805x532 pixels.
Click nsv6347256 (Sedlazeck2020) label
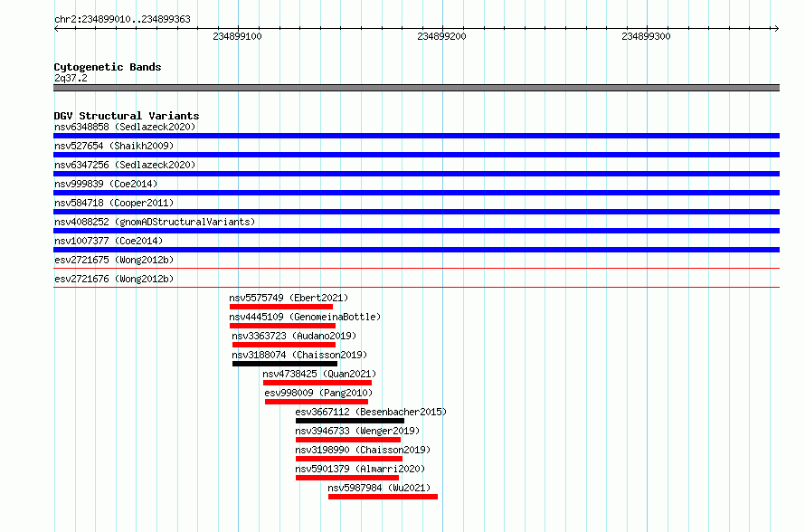[125, 165]
